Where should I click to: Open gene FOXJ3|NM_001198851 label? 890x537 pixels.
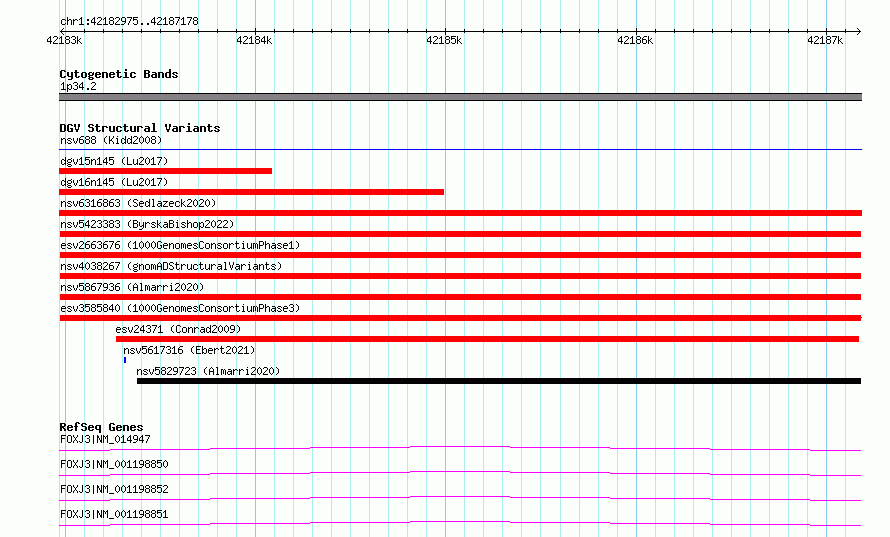pyautogui.click(x=114, y=514)
